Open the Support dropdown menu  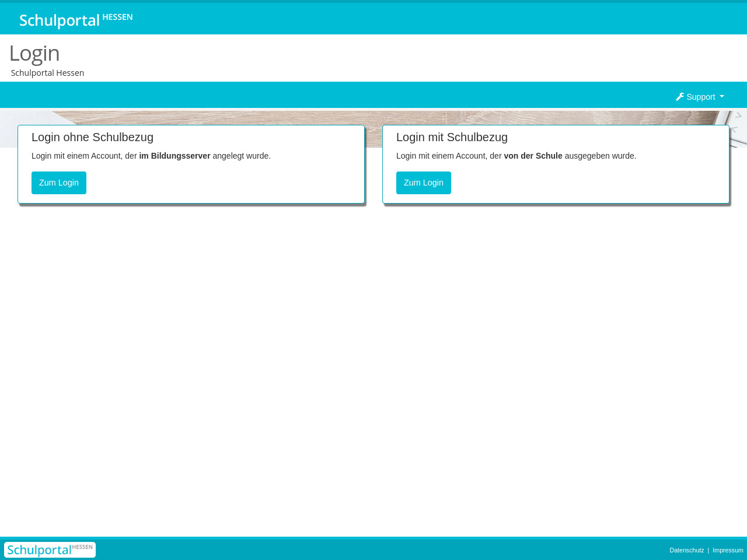pyautogui.click(x=700, y=97)
